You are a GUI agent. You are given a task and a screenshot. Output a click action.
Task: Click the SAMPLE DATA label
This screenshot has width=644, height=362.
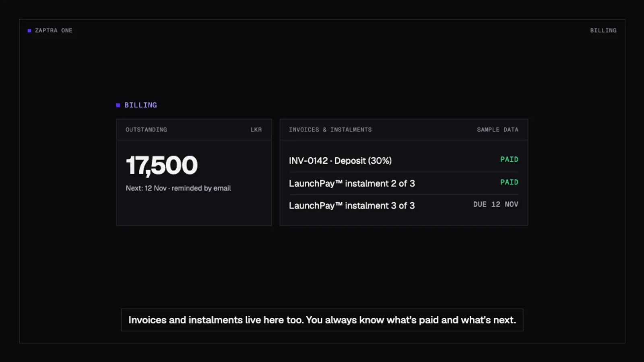[497, 130]
